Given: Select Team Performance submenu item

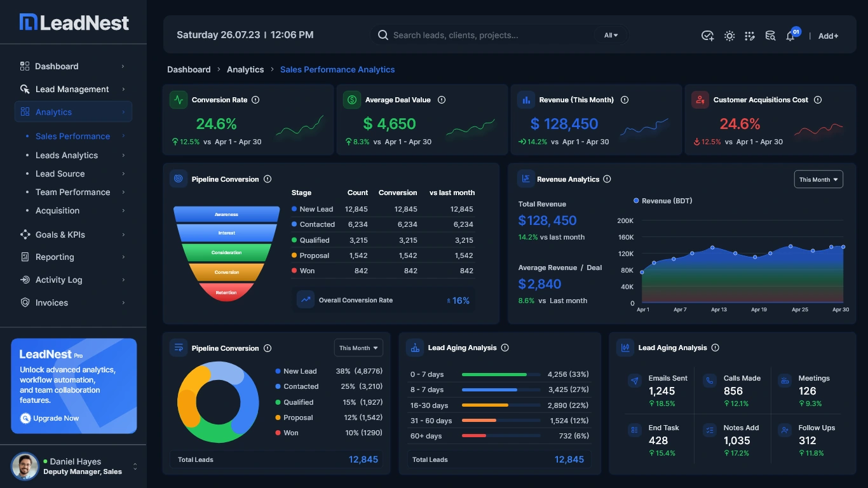Looking at the screenshot, I should [x=73, y=192].
